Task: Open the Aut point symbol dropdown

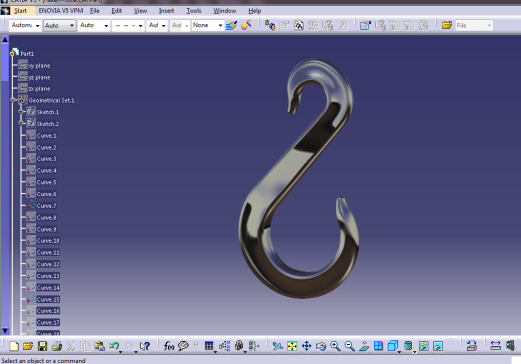Action: coord(157,25)
